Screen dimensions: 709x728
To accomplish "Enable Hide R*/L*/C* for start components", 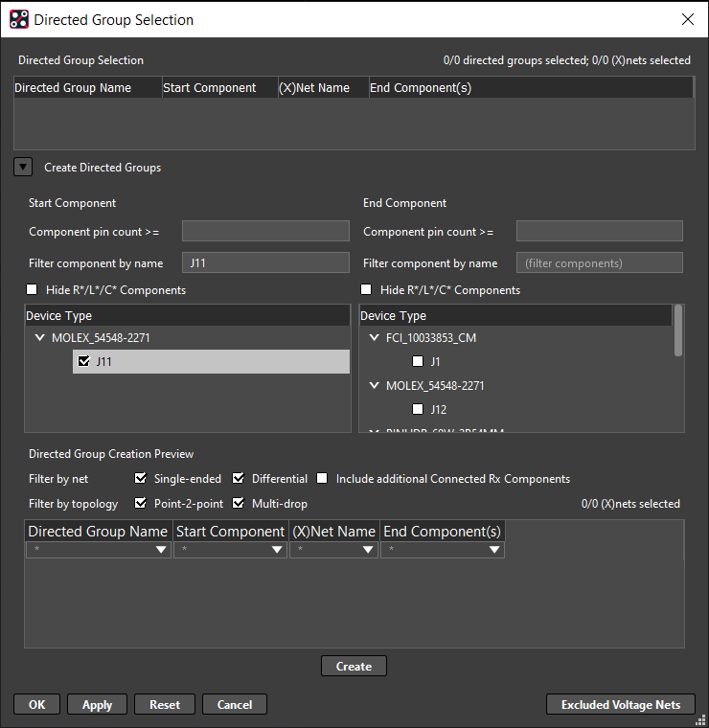I will pos(34,290).
